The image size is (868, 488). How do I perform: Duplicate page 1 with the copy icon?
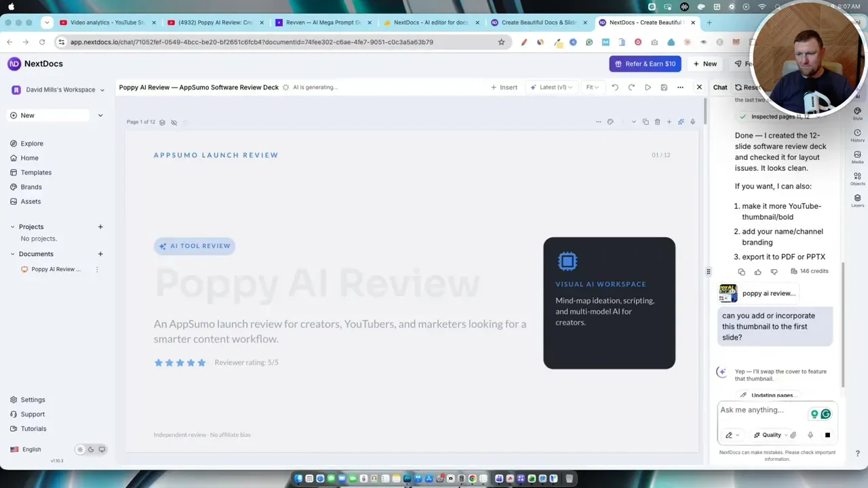[646, 122]
